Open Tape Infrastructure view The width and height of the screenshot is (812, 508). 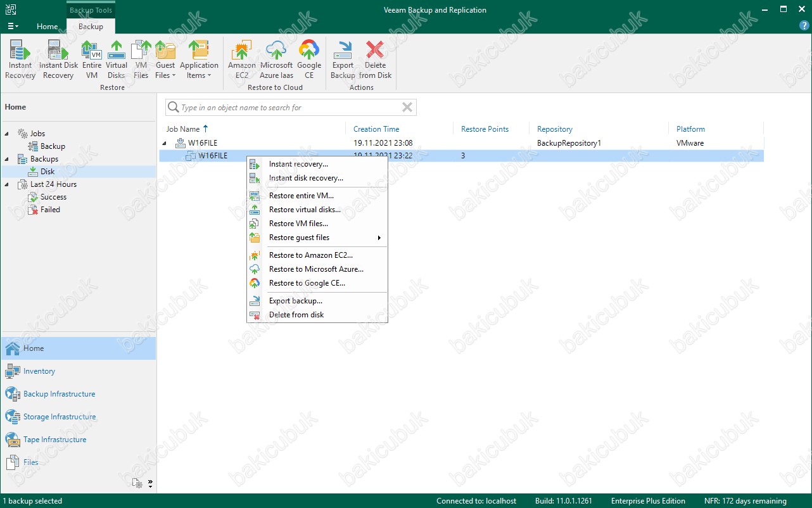pos(78,440)
